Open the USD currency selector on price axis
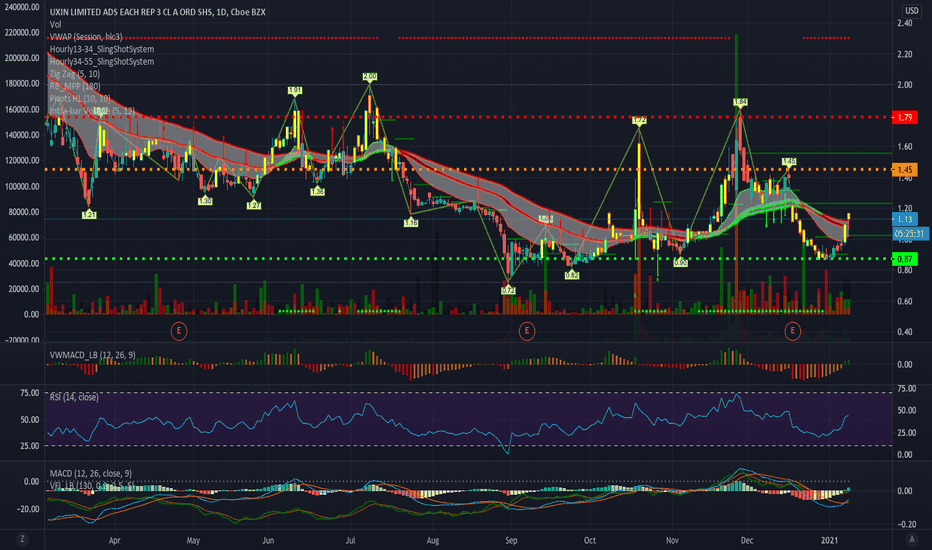The height and width of the screenshot is (550, 932). point(912,11)
